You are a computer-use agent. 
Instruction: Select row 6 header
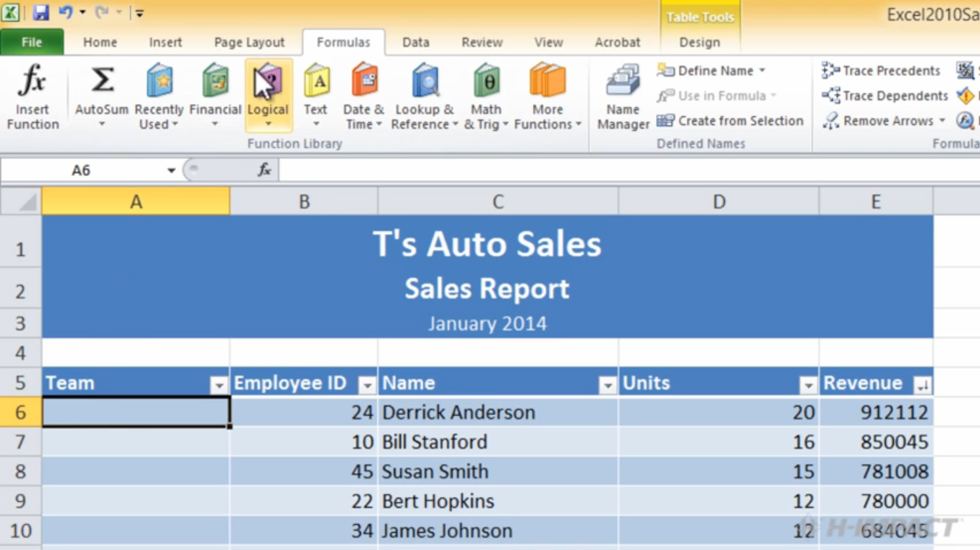(21, 412)
